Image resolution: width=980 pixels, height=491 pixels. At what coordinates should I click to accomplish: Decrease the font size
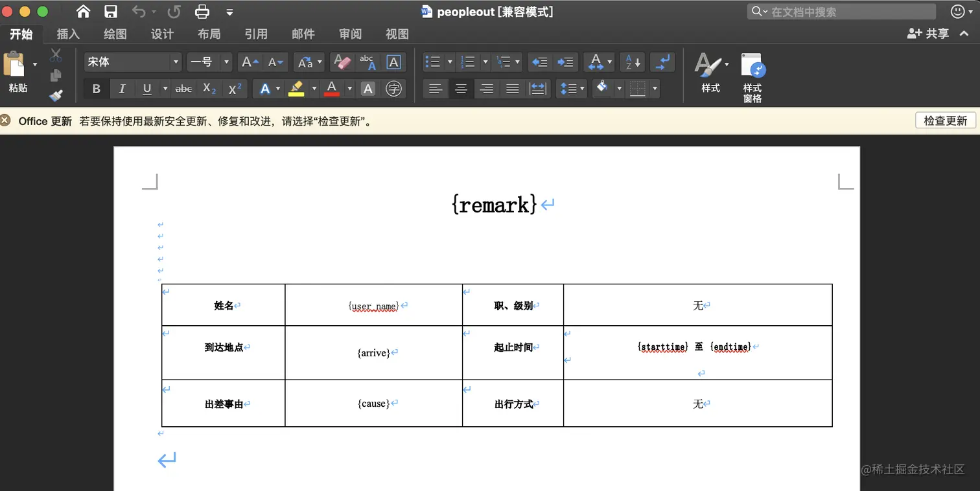coord(276,62)
